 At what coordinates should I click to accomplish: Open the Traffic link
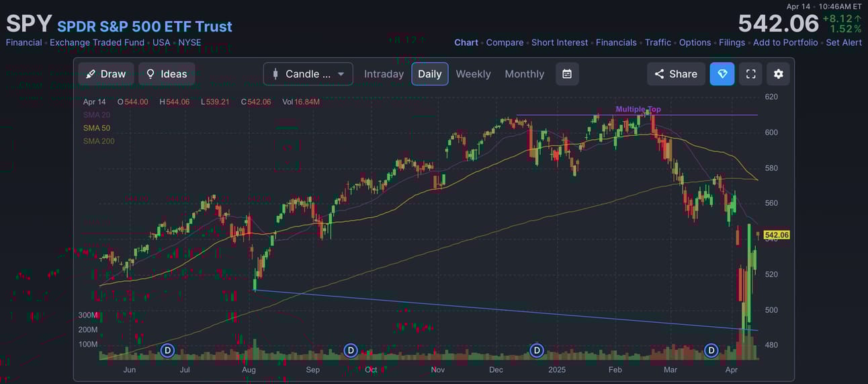tap(658, 42)
